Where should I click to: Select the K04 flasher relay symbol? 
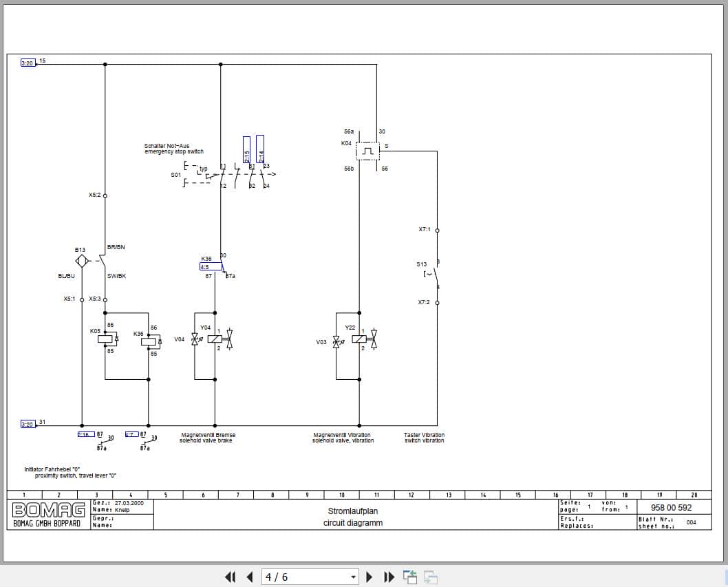[368, 151]
